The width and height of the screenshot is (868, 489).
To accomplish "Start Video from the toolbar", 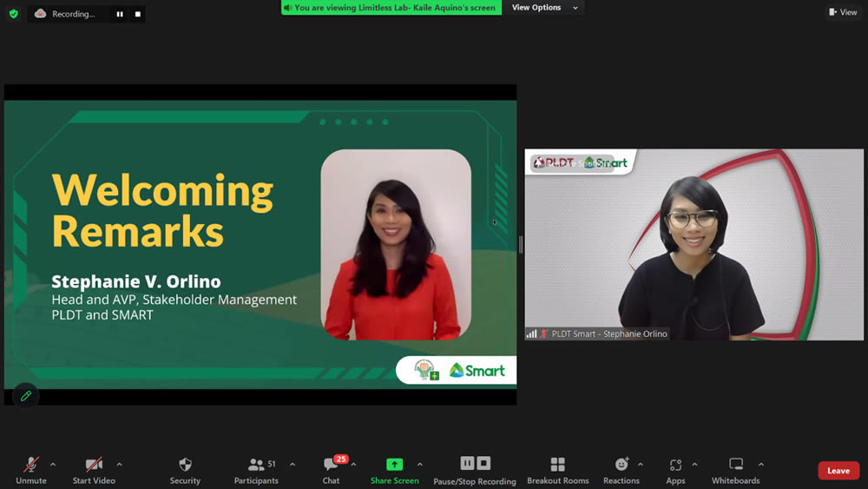I will 94,471.
